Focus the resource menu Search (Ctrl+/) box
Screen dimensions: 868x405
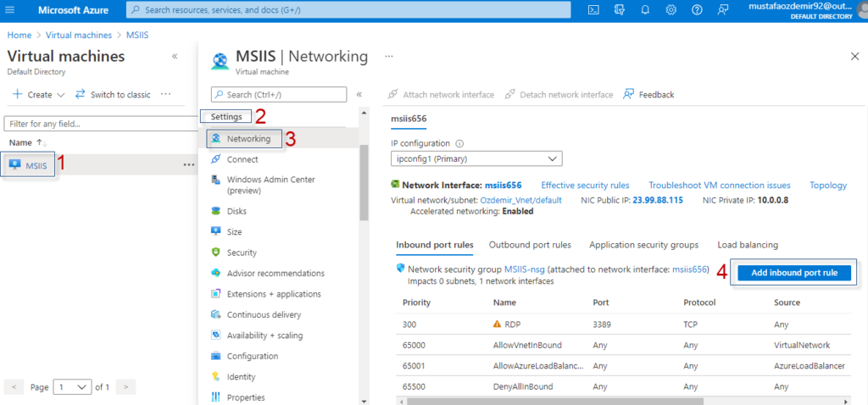tap(279, 95)
